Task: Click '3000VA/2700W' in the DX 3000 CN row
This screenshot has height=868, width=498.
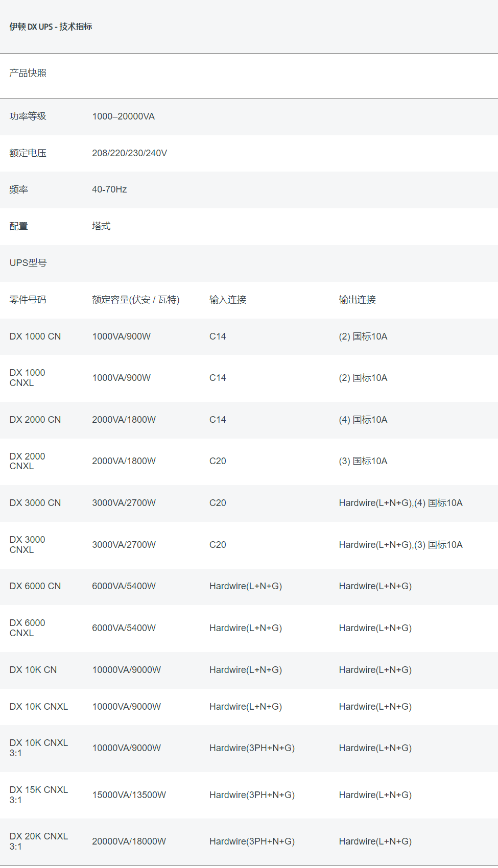Action: (124, 503)
